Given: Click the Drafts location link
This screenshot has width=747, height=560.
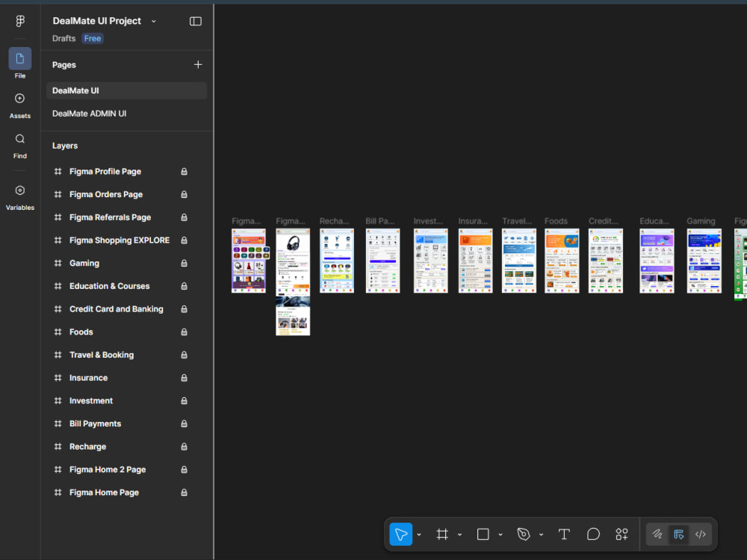Looking at the screenshot, I should pyautogui.click(x=63, y=39).
